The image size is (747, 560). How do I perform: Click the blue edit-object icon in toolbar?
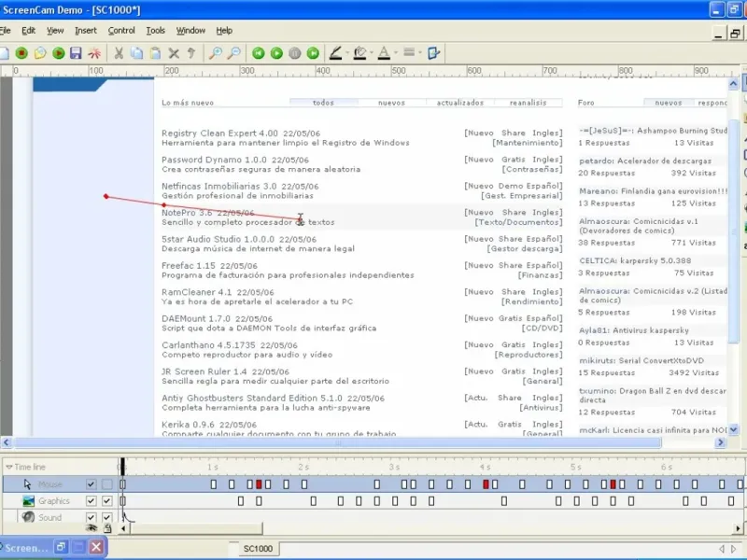pyautogui.click(x=433, y=53)
